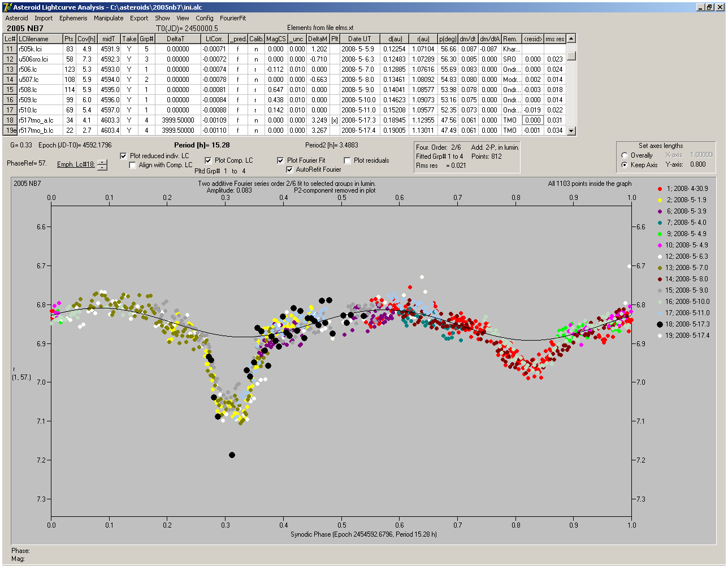The height and width of the screenshot is (566, 728).
Task: Click purple legend dot for 6; 2008-5-3.9
Action: tap(660, 211)
